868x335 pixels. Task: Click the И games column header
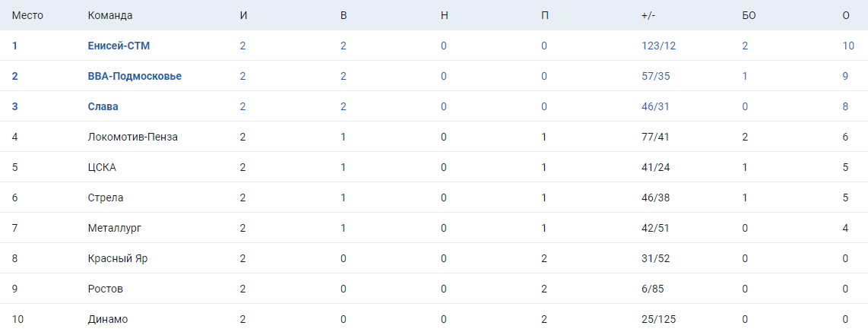[243, 16]
